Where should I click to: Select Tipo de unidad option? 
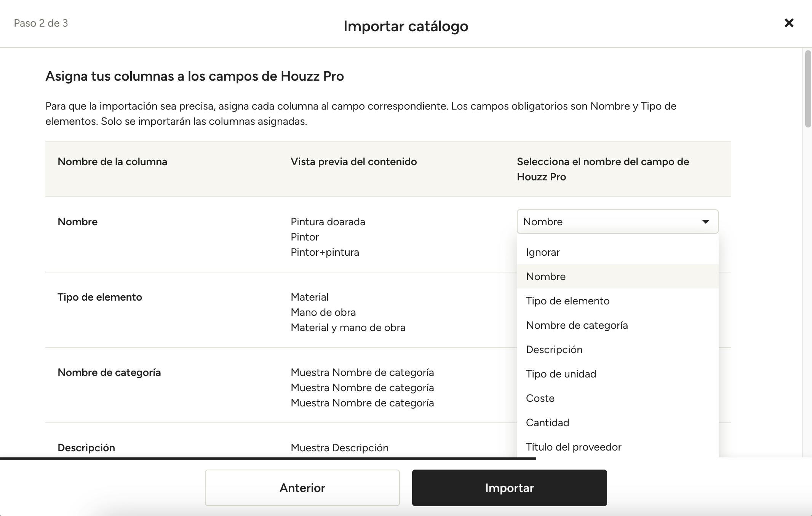[561, 374]
